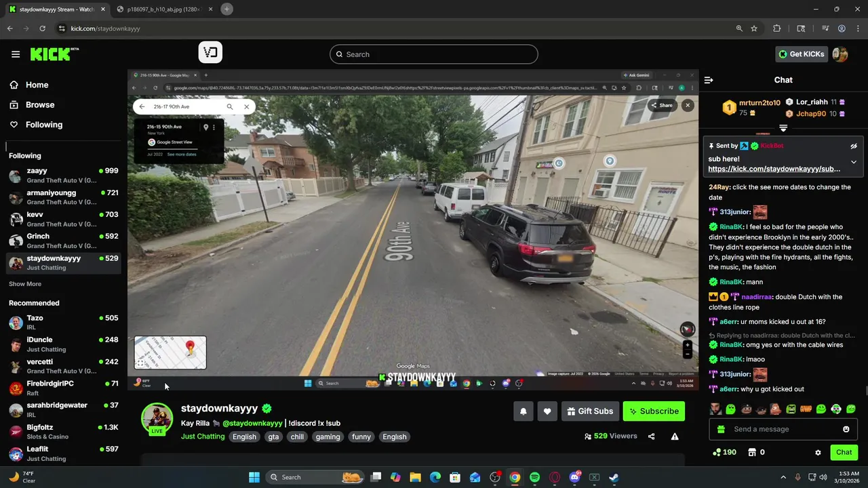Click username mrturn2to10 on the leaderboard

point(759,103)
